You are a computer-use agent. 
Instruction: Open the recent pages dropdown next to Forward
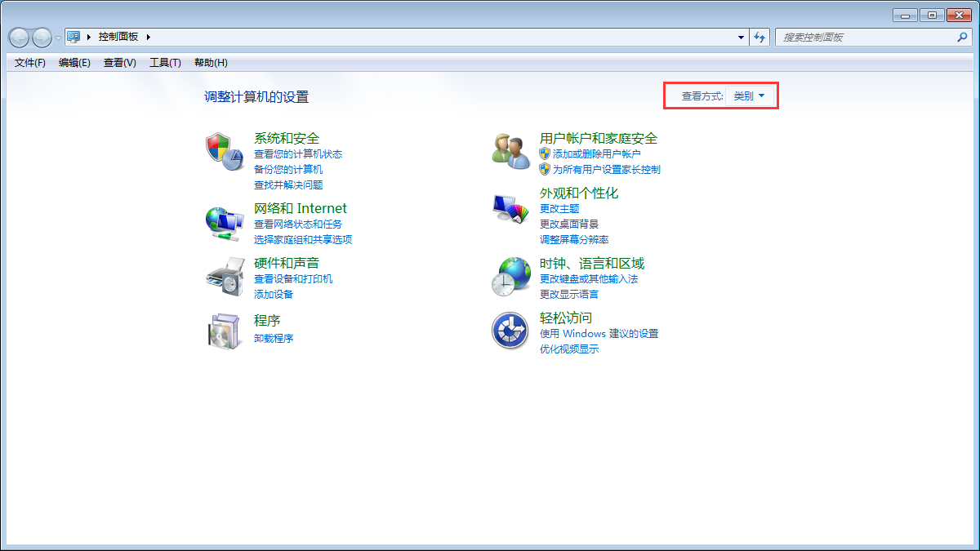58,38
